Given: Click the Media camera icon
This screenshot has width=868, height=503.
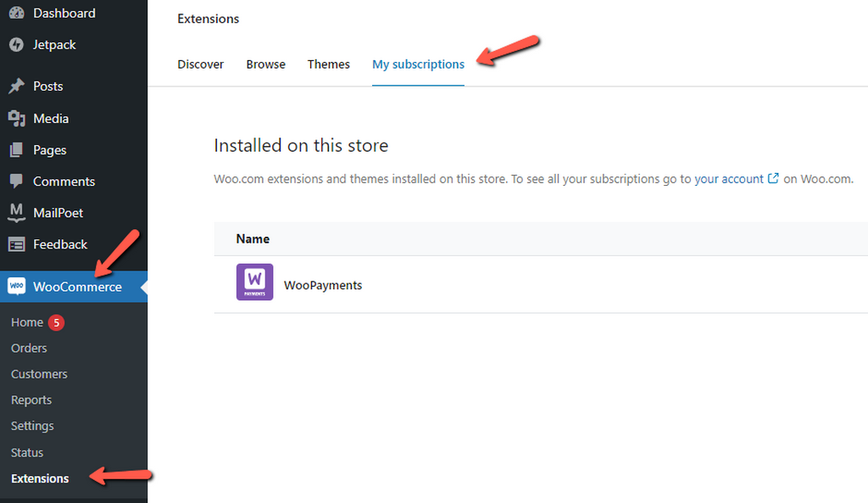Looking at the screenshot, I should [19, 118].
